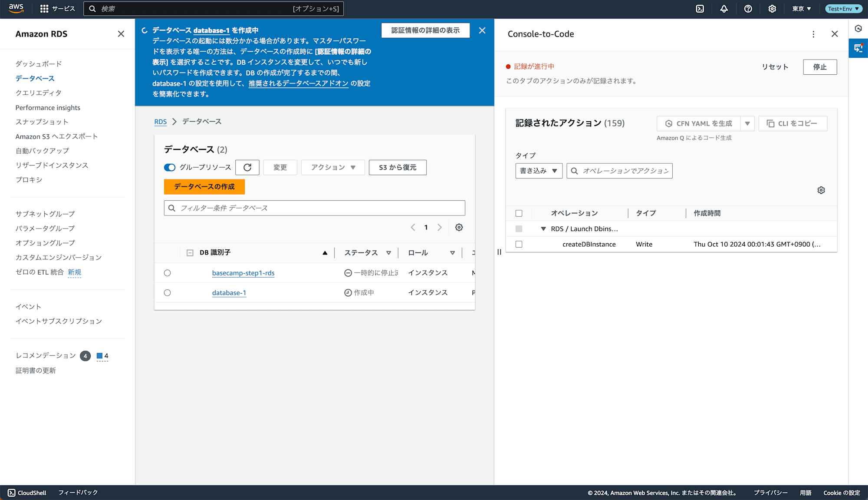Open the 東京 region selector
Image resolution: width=868 pixels, height=500 pixels.
tap(802, 9)
